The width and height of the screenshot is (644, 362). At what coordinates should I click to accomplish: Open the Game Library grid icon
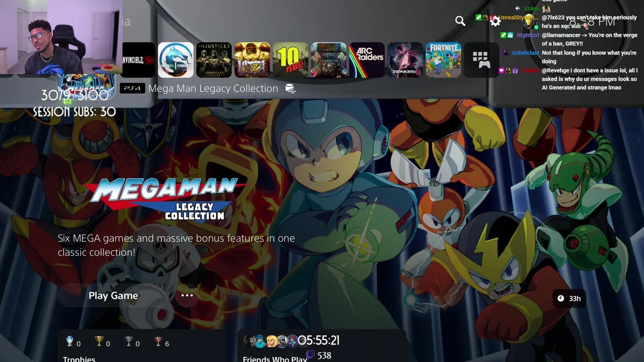[481, 60]
